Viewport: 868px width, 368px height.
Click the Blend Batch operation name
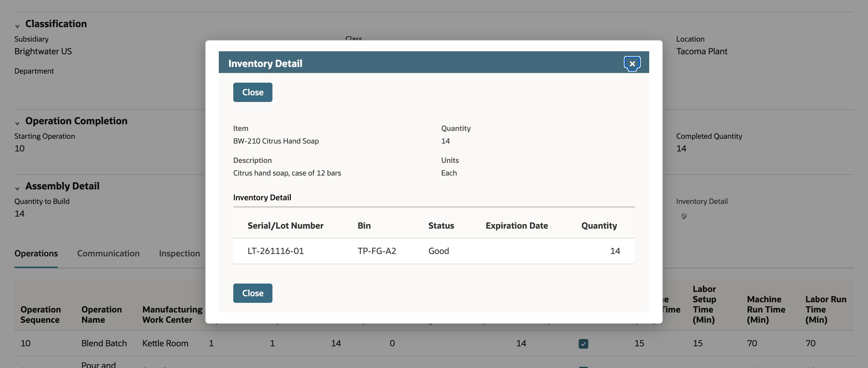point(104,343)
